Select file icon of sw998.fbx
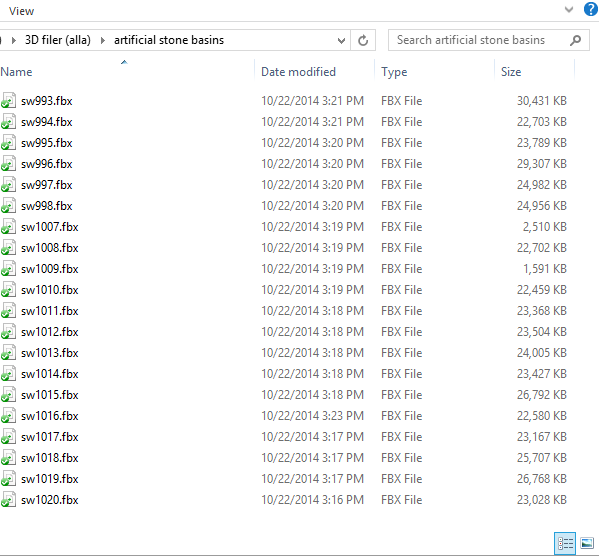 [8, 206]
